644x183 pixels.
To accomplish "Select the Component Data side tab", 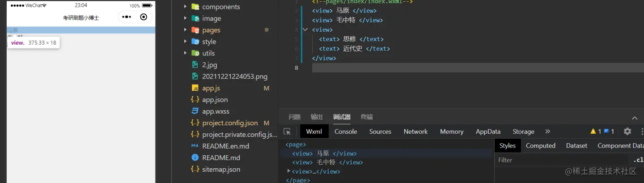I will click(620, 145).
